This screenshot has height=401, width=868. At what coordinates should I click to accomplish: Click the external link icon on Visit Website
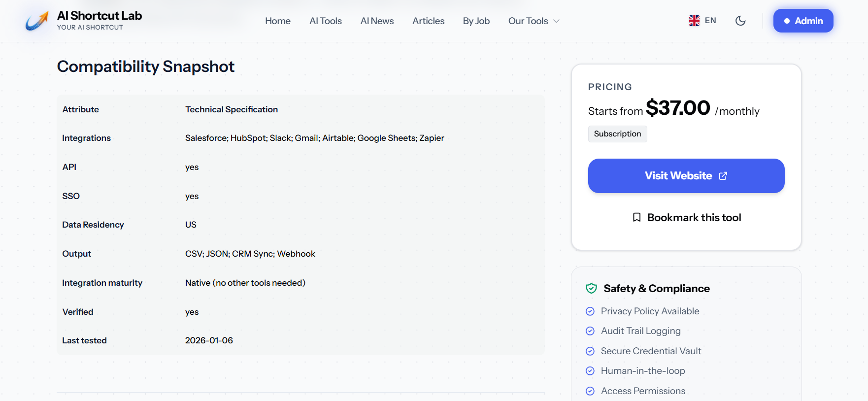pos(723,176)
